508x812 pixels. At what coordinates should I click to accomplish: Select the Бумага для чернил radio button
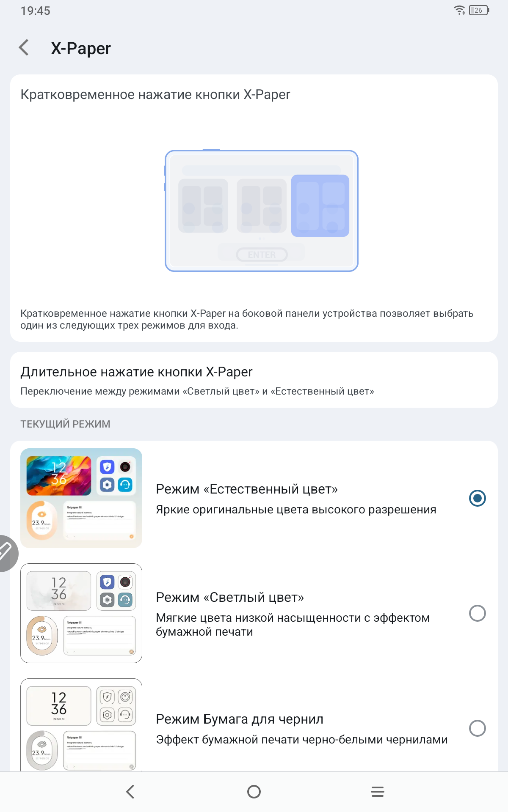pyautogui.click(x=477, y=728)
